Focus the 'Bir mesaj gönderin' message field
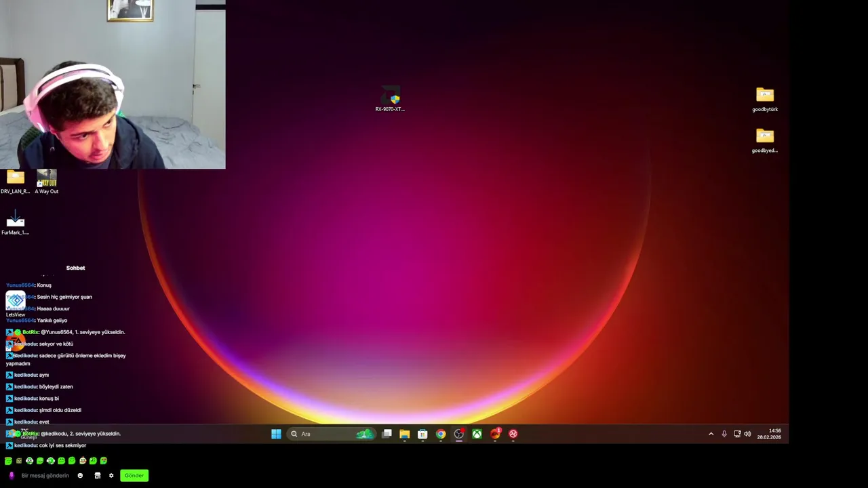 point(45,476)
